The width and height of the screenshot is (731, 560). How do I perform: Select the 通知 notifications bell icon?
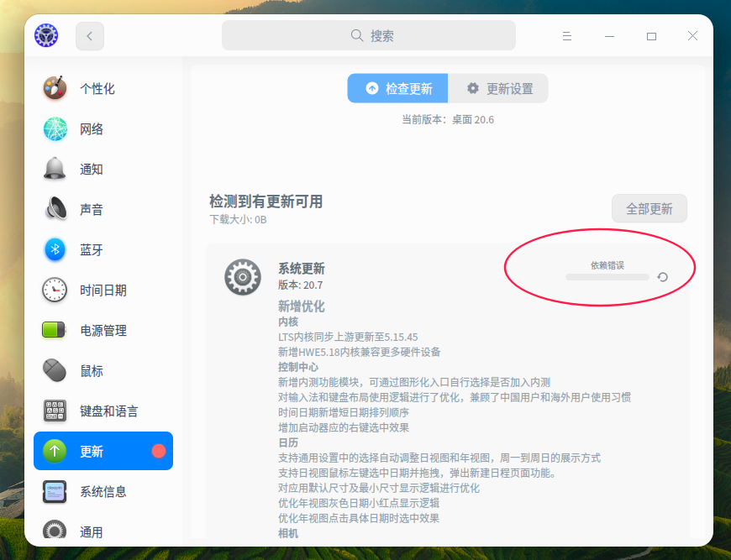click(x=54, y=169)
